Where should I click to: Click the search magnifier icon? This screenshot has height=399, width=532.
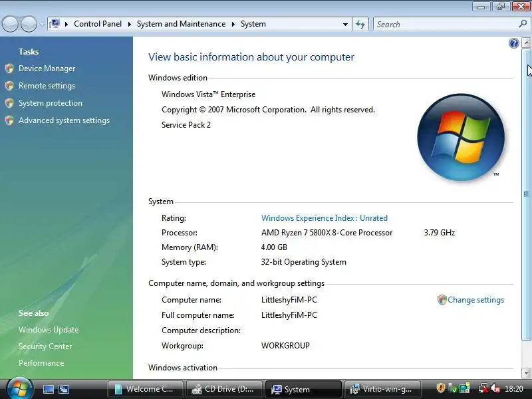click(523, 24)
